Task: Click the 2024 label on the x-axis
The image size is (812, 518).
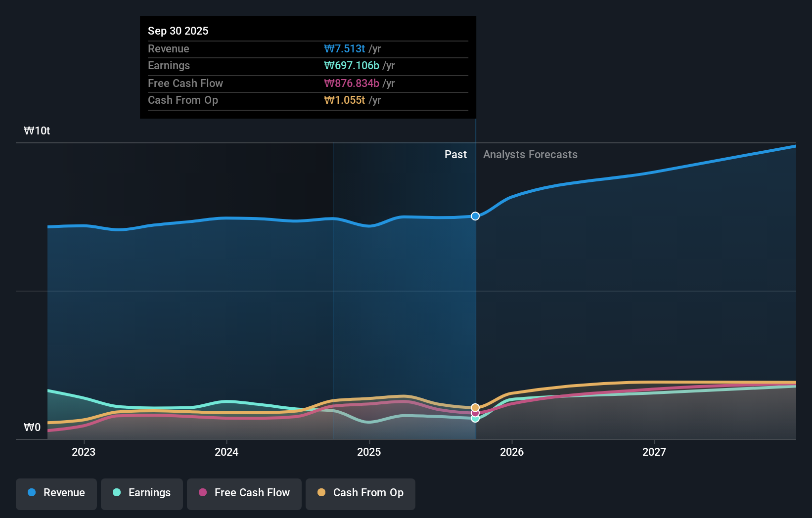Action: tap(226, 452)
